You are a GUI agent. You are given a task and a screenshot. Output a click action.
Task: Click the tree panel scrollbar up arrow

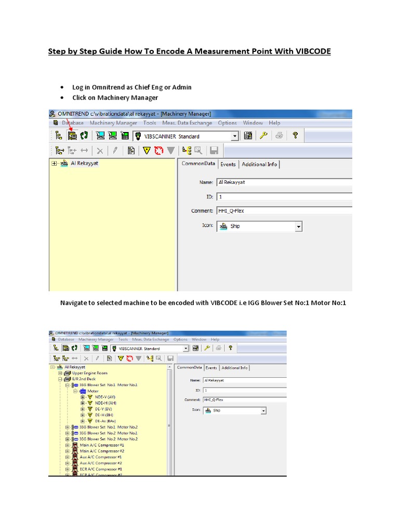click(169, 367)
